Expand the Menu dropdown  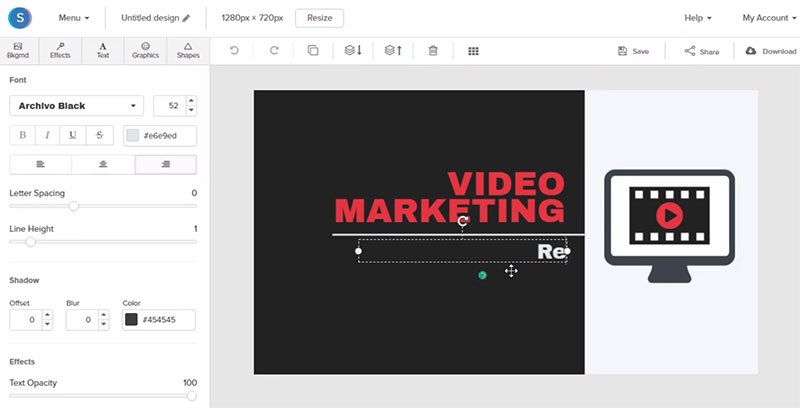point(73,18)
